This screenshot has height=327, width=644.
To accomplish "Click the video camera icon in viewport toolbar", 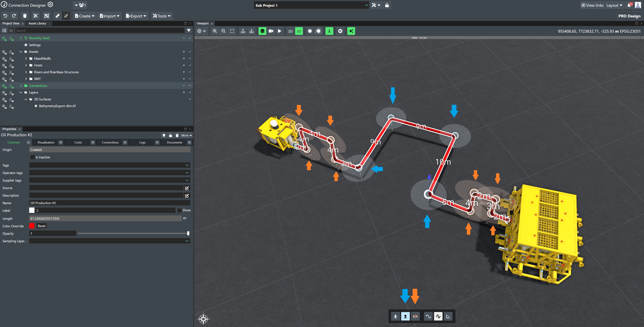I will [x=271, y=31].
